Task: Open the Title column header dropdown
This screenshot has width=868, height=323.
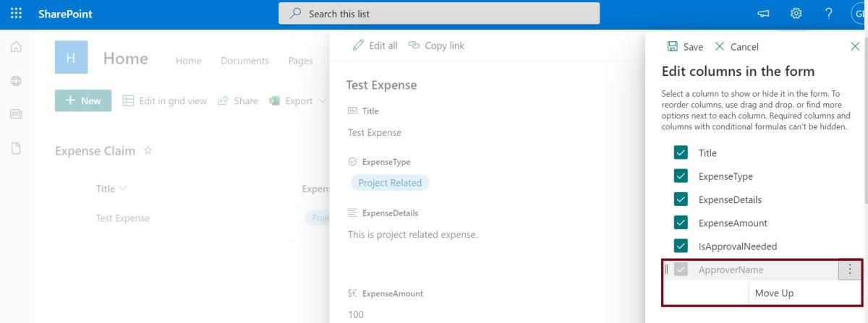Action: [x=111, y=189]
